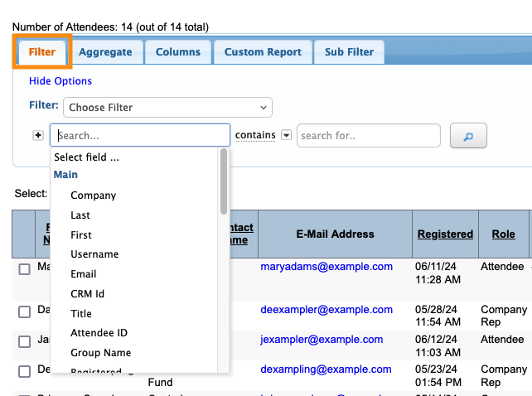Open maryadams@example.com email link
The image size is (532, 396).
click(x=326, y=267)
